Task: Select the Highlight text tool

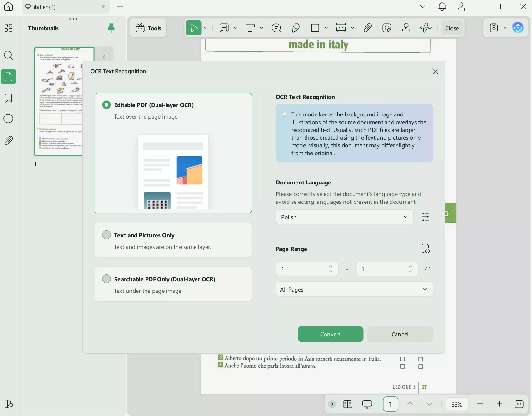Action: [224, 28]
